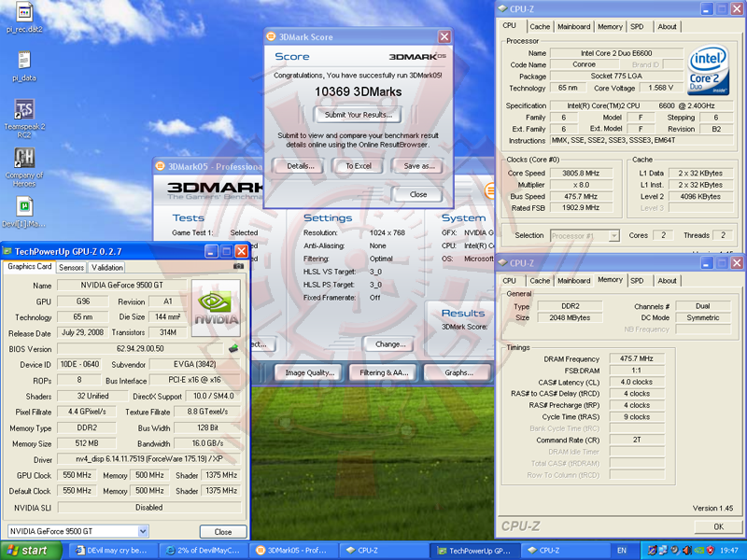This screenshot has height=560, width=747.
Task: Switch to TechPowerUp GP... taskbar item
Action: pyautogui.click(x=474, y=551)
